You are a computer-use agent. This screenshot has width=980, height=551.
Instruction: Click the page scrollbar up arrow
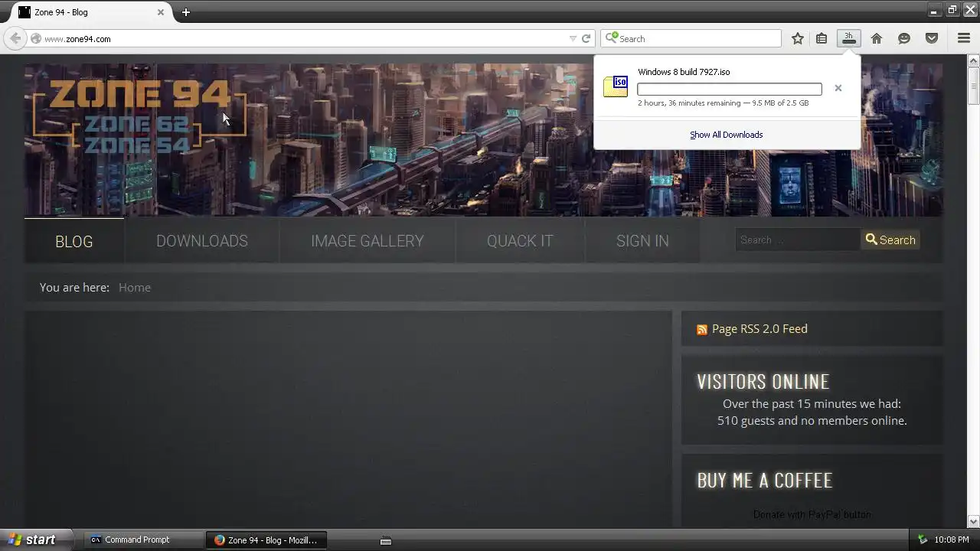pos(974,60)
